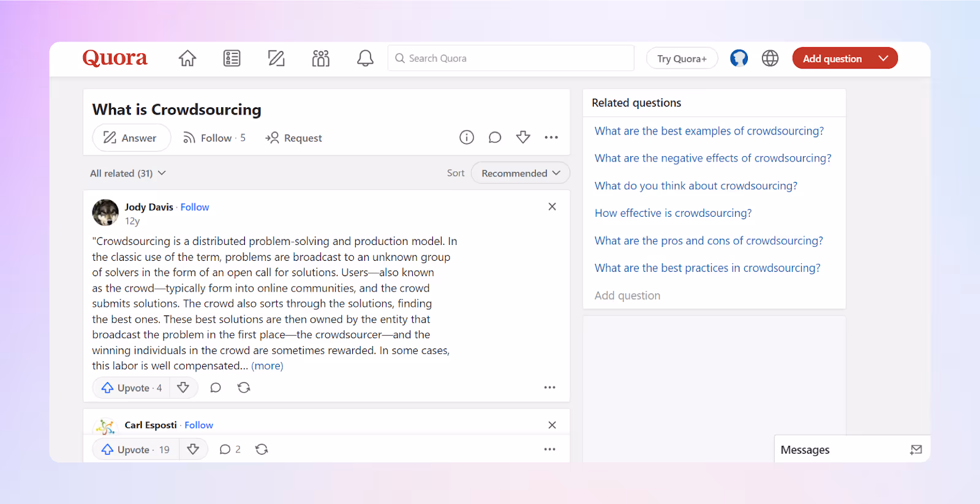Screen dimensions: 980x504
Task: Open the question info icon
Action: (x=467, y=137)
